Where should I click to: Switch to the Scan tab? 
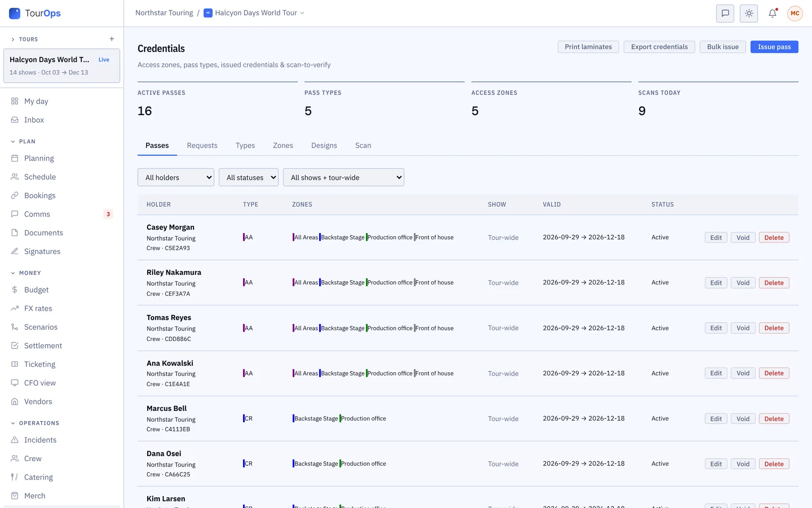point(363,145)
